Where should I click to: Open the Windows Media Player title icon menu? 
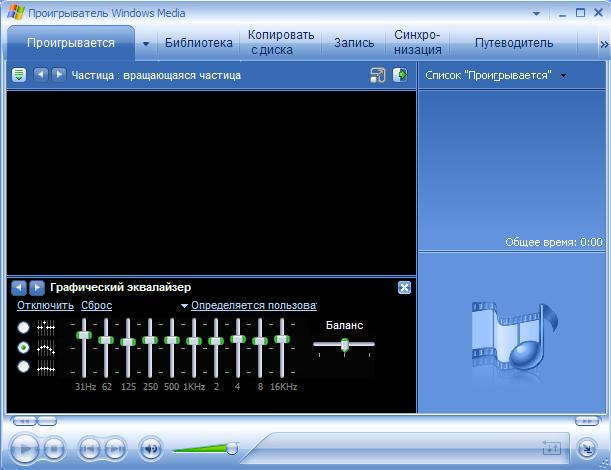[16, 12]
